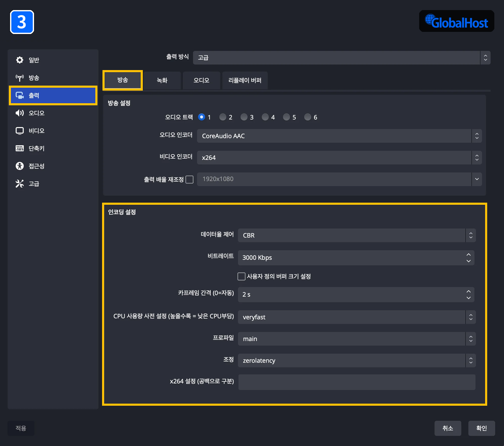The height and width of the screenshot is (446, 504).
Task: Open the 조정 dropdown showing zerolatency
Action: pos(357,360)
